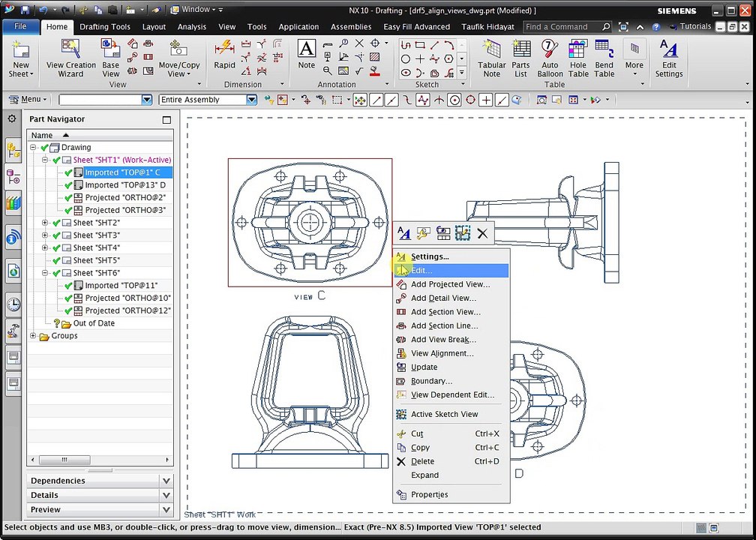The height and width of the screenshot is (540, 756).
Task: Choose Delete in the context menu
Action: point(451,461)
